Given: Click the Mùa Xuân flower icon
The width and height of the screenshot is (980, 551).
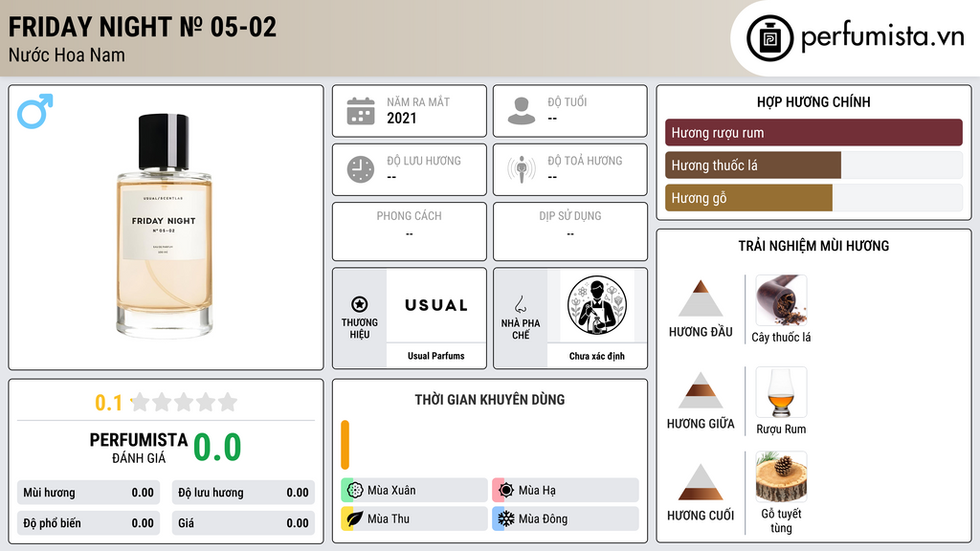Looking at the screenshot, I should point(355,490).
